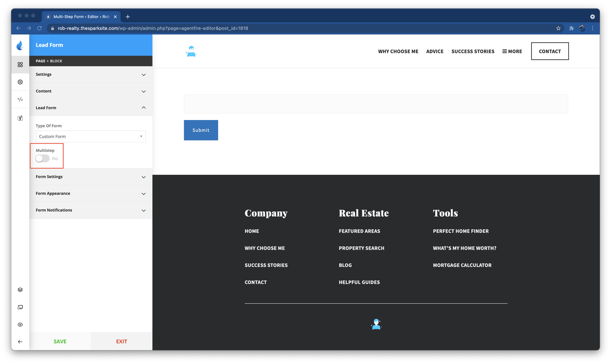Open the Type Of Form dropdown
The height and width of the screenshot is (364, 611).
coord(91,136)
